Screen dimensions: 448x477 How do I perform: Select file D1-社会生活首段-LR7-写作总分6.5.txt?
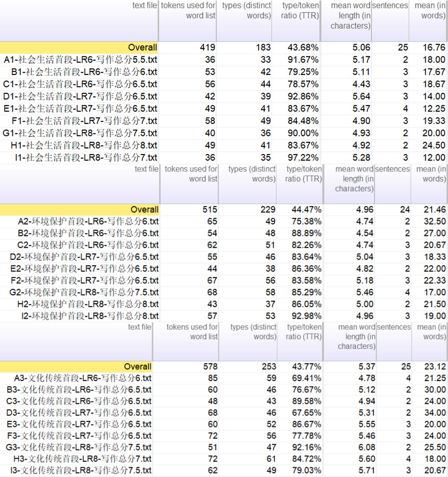coord(80,97)
